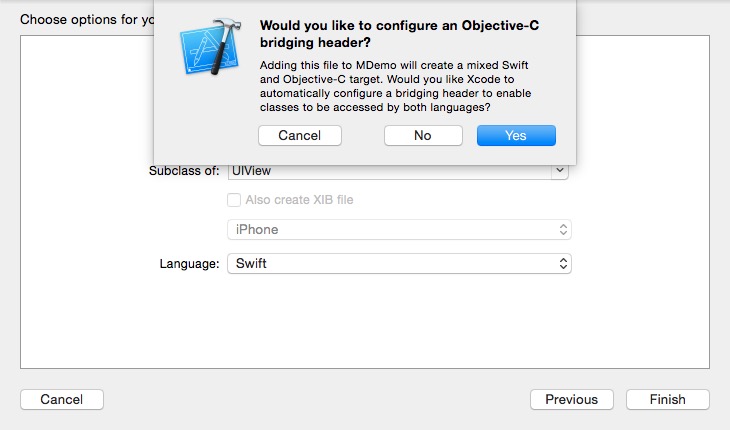Click the up-down arrows on iPhone popup
Viewport: 730px width, 430px height.
point(563,229)
